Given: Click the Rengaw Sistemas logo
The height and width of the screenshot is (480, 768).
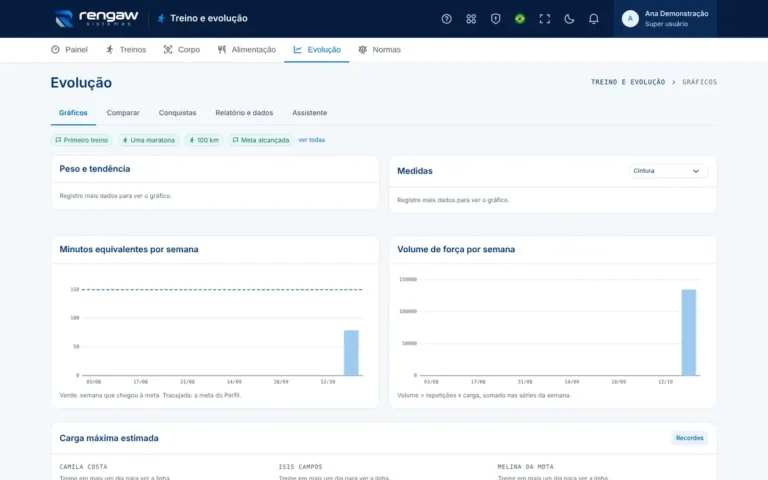Looking at the screenshot, I should (96, 18).
